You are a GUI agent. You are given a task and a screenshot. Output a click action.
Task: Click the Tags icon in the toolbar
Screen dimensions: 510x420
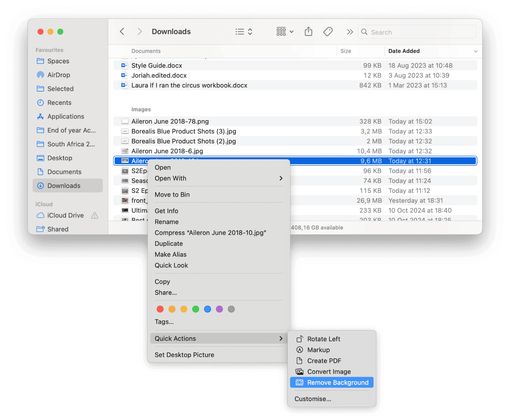click(328, 32)
